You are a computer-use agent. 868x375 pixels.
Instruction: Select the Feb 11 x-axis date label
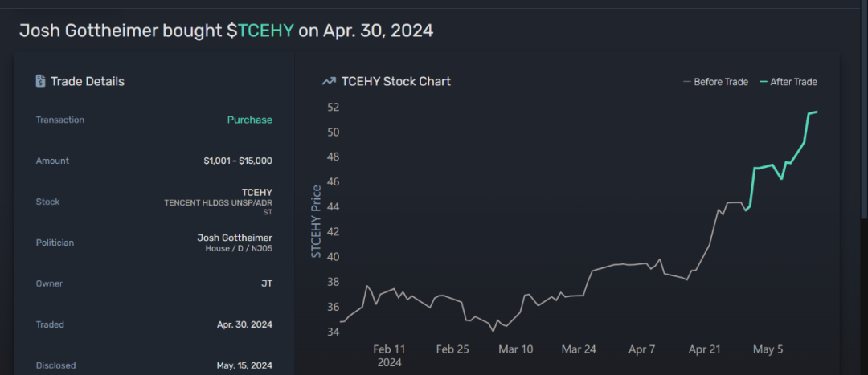coord(390,349)
